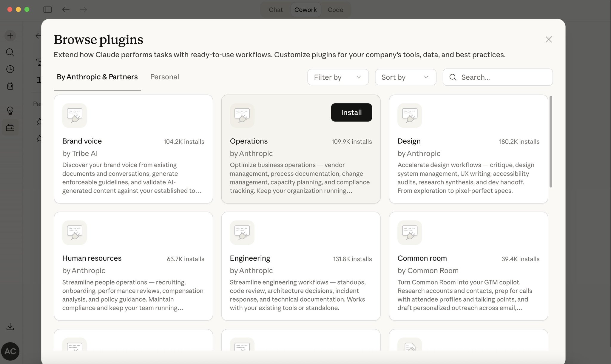611x364 pixels.
Task: Click the Brand voice description text
Action: coord(132,178)
